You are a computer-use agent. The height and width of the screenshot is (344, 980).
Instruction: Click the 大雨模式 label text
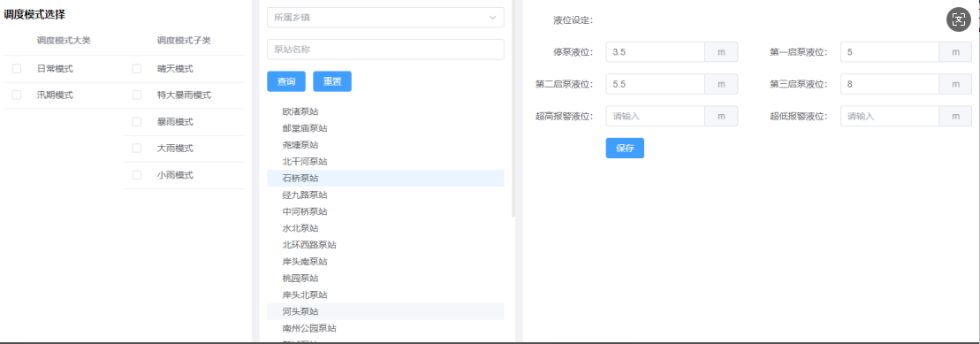(175, 149)
